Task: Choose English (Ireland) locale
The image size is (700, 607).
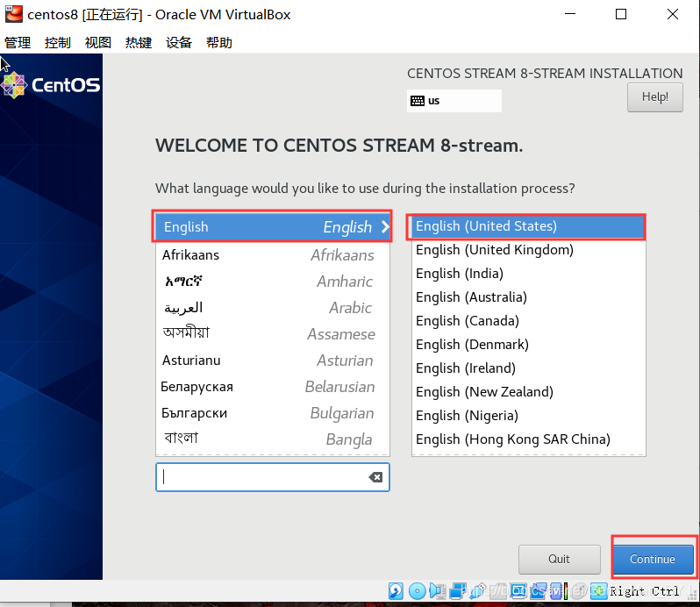Action: tap(529, 368)
